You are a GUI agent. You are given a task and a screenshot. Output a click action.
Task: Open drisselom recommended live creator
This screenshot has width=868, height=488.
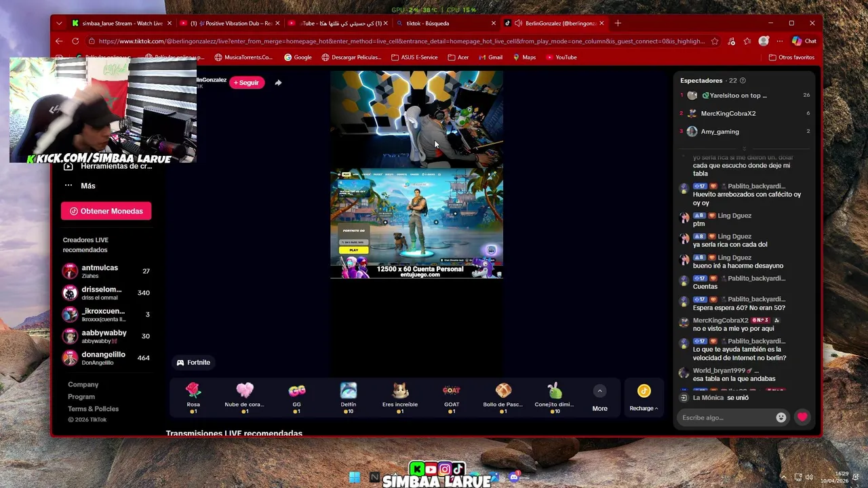(x=106, y=293)
